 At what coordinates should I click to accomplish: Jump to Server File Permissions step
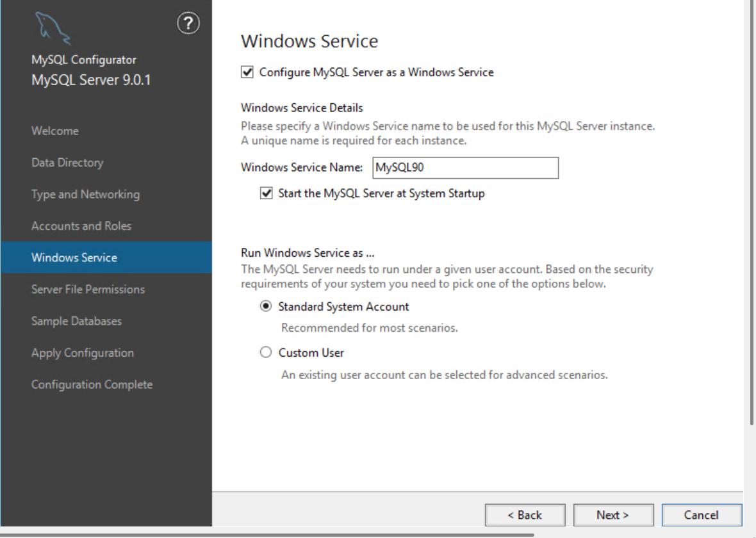tap(88, 289)
